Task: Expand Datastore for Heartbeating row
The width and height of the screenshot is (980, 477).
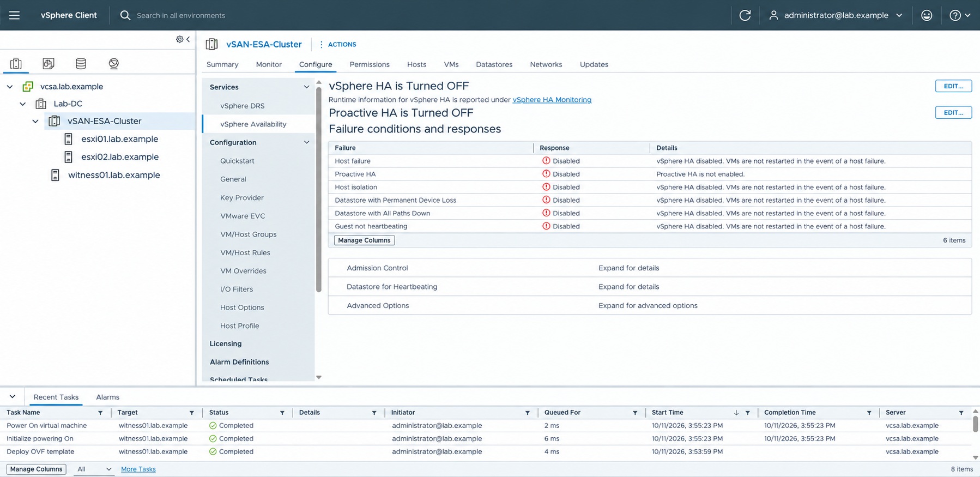Action: coord(650,287)
